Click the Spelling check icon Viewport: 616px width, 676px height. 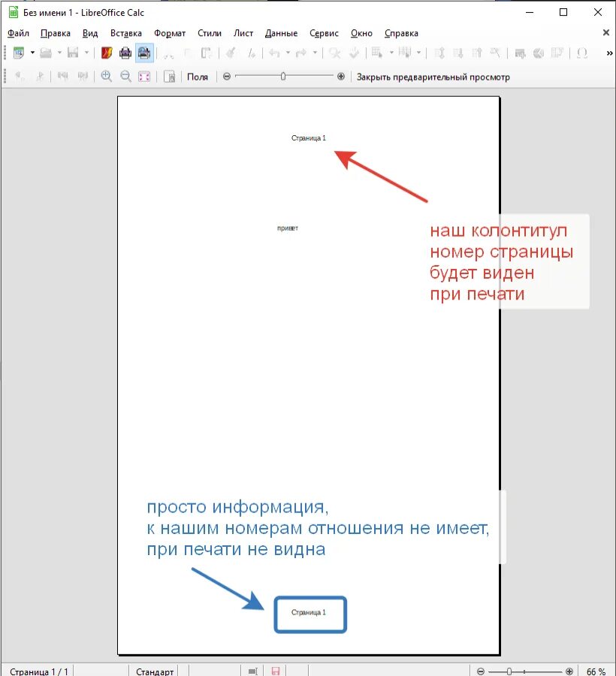coord(354,53)
